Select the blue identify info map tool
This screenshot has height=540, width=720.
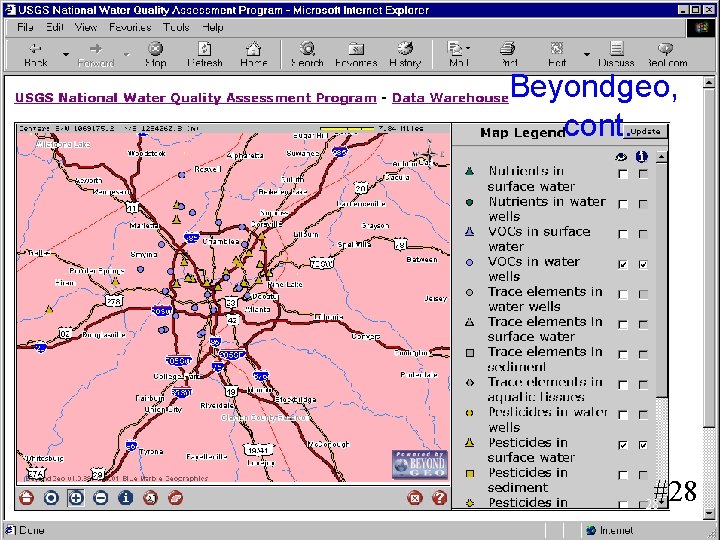pos(125,498)
